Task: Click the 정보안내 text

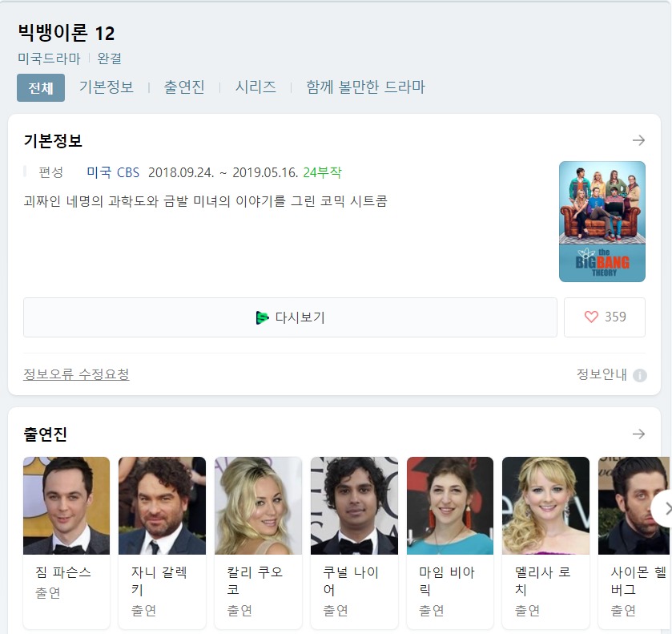Action: (602, 374)
